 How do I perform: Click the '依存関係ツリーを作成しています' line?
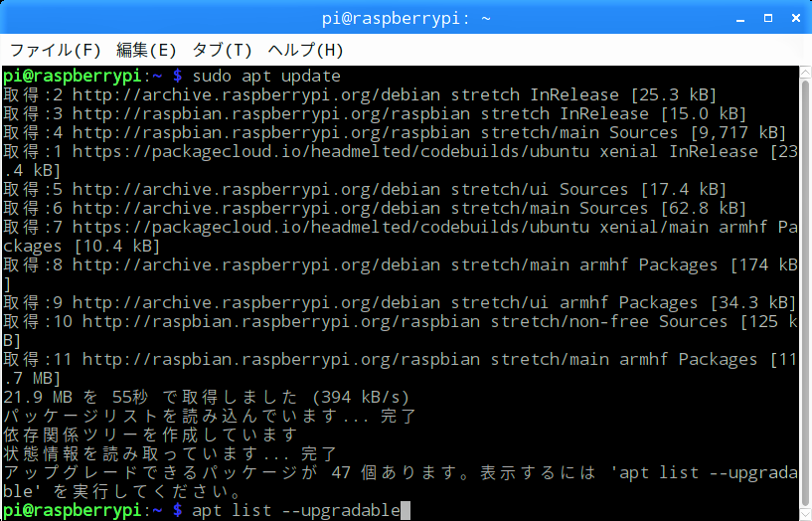[x=151, y=435]
